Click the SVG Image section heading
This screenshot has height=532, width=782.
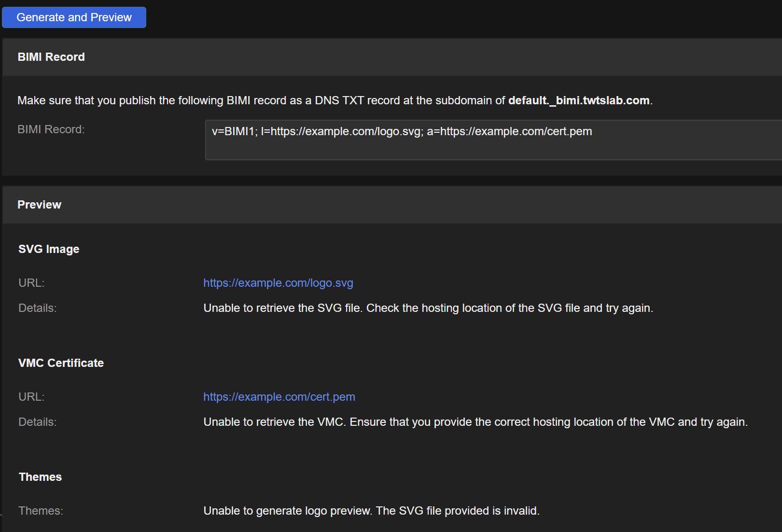49,249
